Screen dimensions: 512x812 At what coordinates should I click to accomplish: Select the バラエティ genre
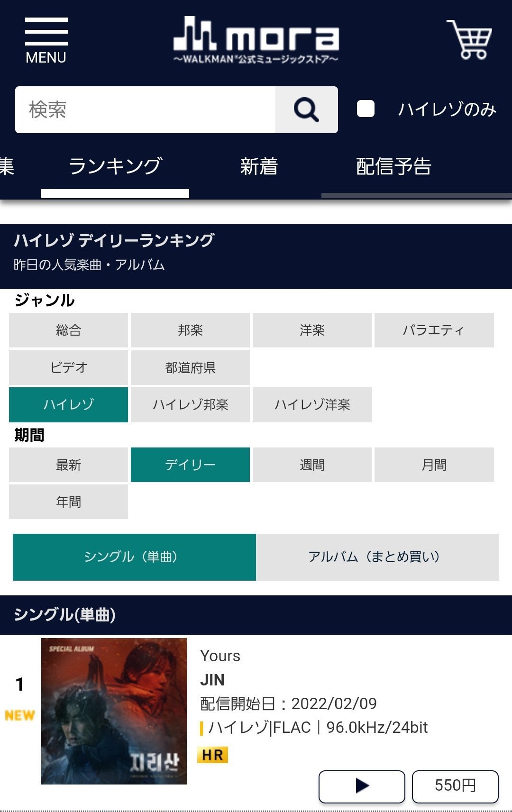point(434,330)
